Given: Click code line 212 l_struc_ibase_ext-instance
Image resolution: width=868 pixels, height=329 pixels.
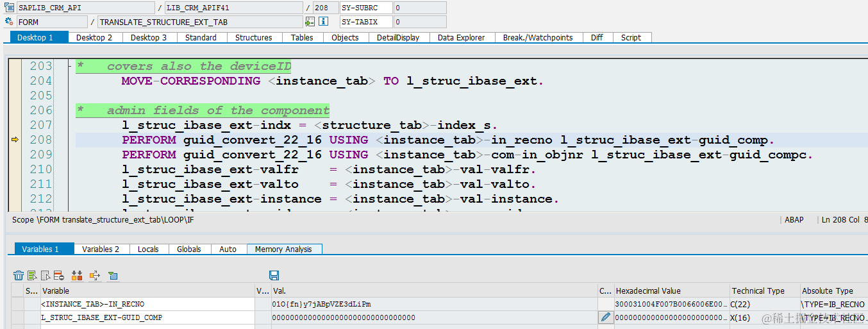Looking at the screenshot, I should 340,199.
